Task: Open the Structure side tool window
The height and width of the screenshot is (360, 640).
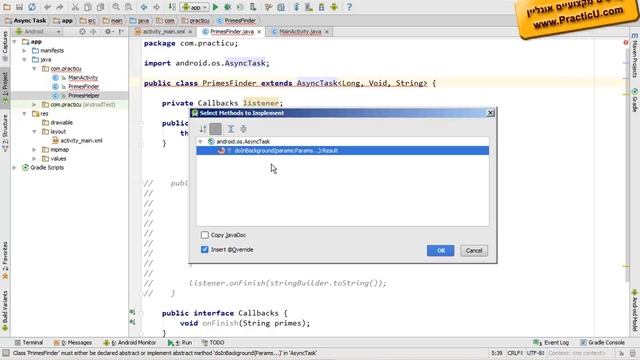Action: coord(5,133)
